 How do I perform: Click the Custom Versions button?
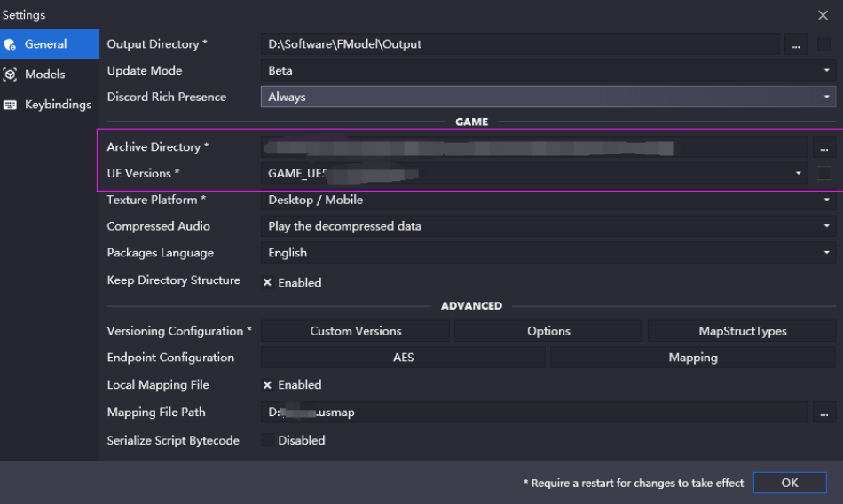pyautogui.click(x=355, y=331)
